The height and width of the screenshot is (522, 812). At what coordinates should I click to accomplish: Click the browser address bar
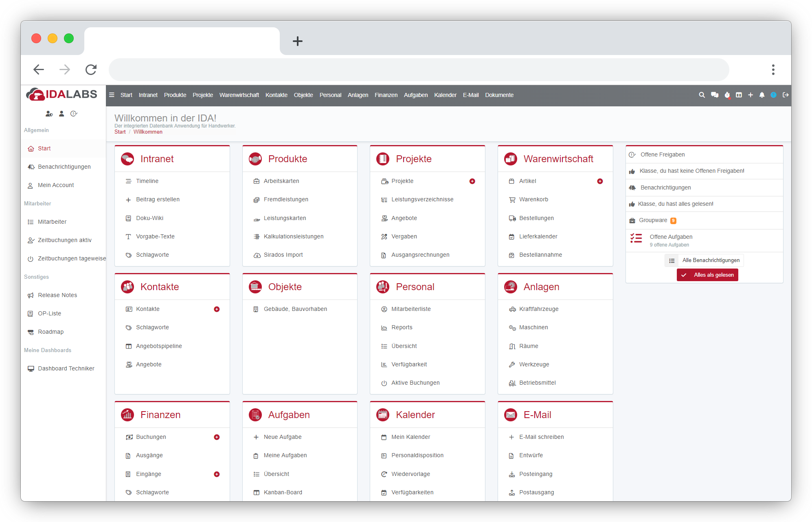click(419, 70)
